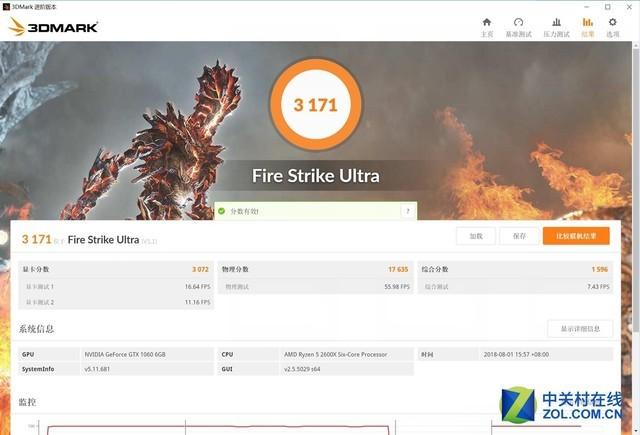The height and width of the screenshot is (435, 640).
Task: Click the 保存 save button
Action: pyautogui.click(x=519, y=236)
